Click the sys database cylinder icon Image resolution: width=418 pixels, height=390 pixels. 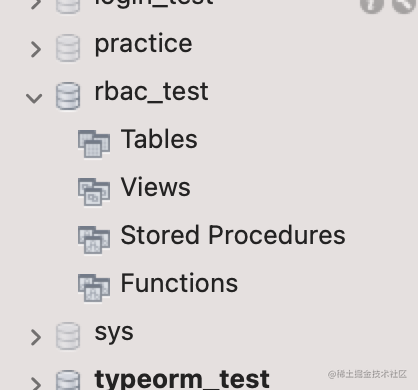click(x=68, y=336)
